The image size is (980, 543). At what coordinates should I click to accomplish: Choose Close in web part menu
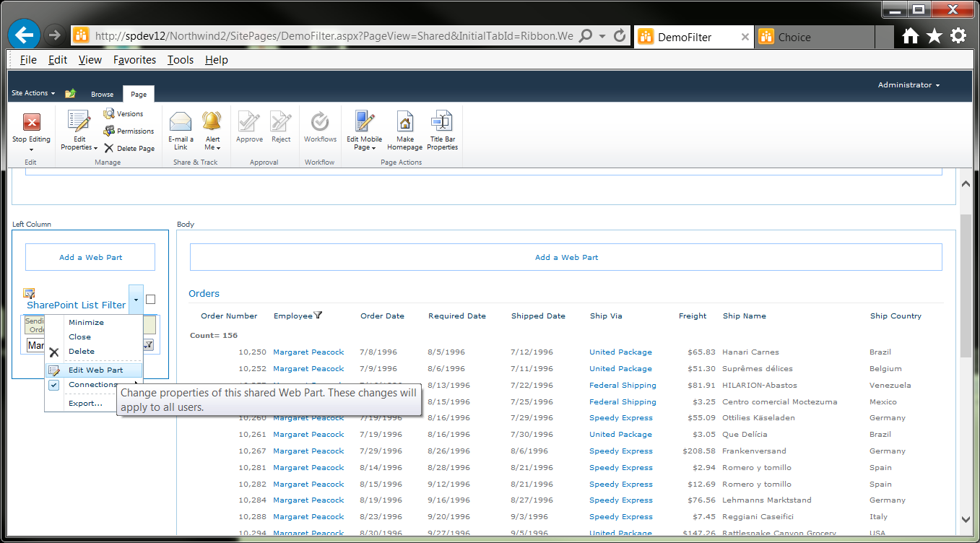[95, 337]
